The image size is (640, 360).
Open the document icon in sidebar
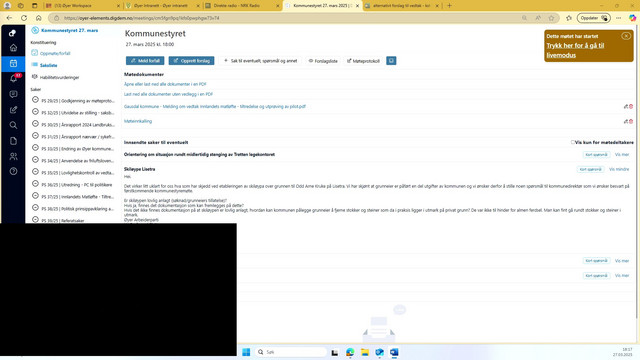click(13, 141)
